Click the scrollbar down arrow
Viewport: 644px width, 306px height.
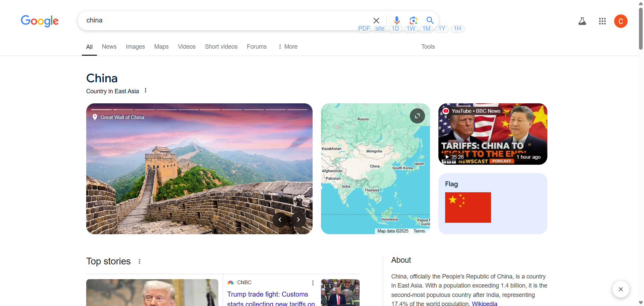[641, 303]
